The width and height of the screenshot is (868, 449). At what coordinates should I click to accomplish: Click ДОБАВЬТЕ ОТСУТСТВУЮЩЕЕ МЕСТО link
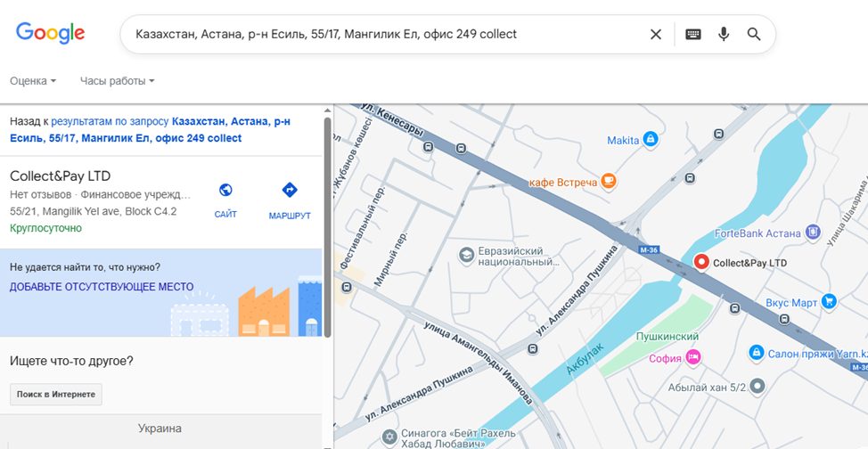click(x=102, y=287)
